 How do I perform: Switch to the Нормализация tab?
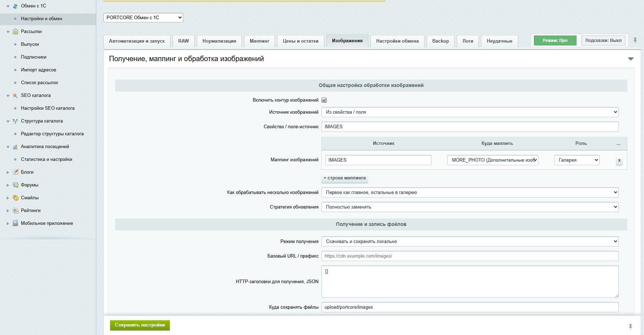tap(219, 41)
